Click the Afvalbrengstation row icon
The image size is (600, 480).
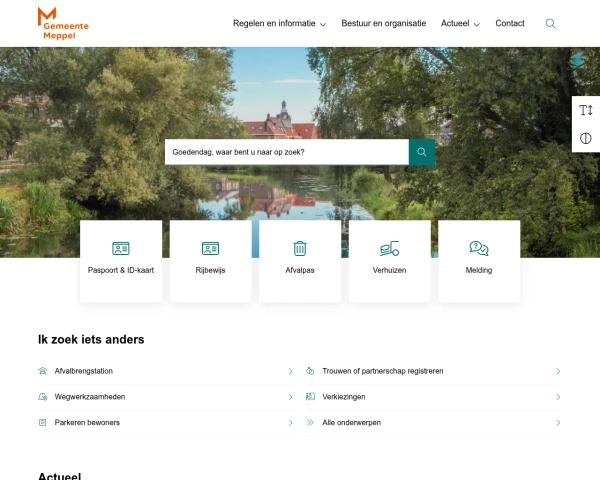pos(42,371)
